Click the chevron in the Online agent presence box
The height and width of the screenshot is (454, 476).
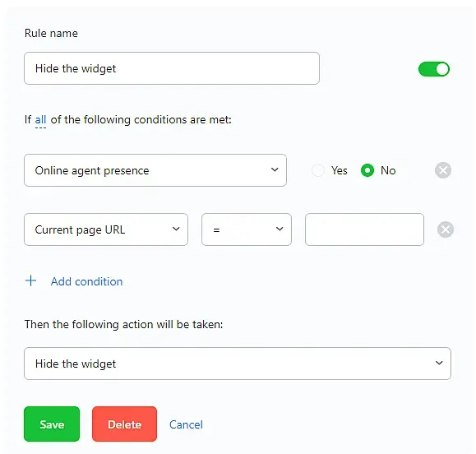click(275, 169)
